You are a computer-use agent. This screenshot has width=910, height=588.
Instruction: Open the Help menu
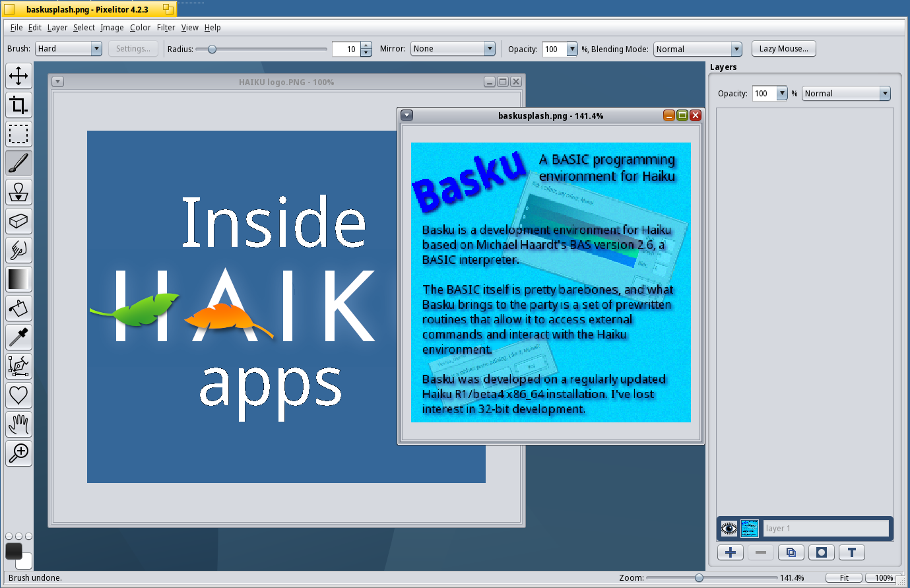coord(212,28)
